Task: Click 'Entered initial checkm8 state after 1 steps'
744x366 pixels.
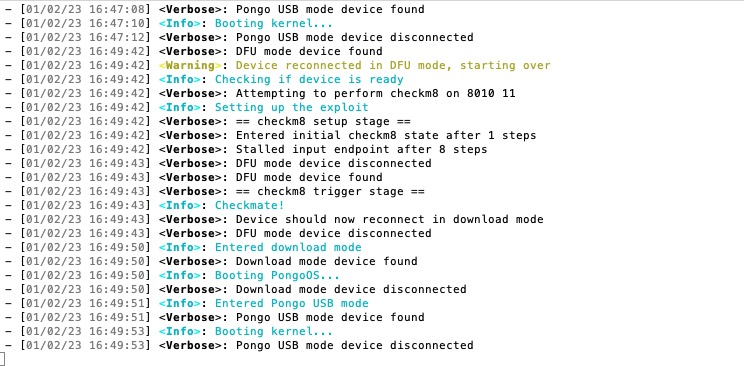Action: [x=386, y=135]
